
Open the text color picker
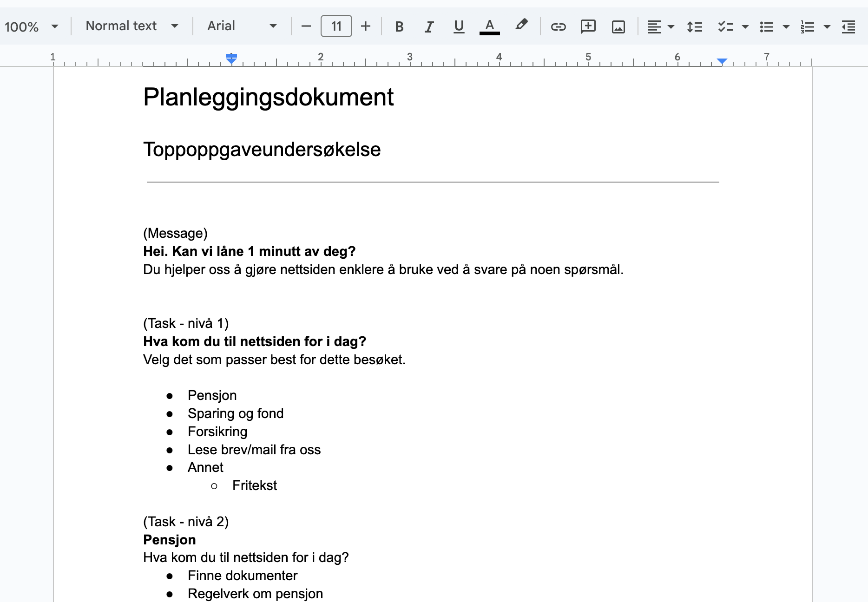pyautogui.click(x=489, y=26)
